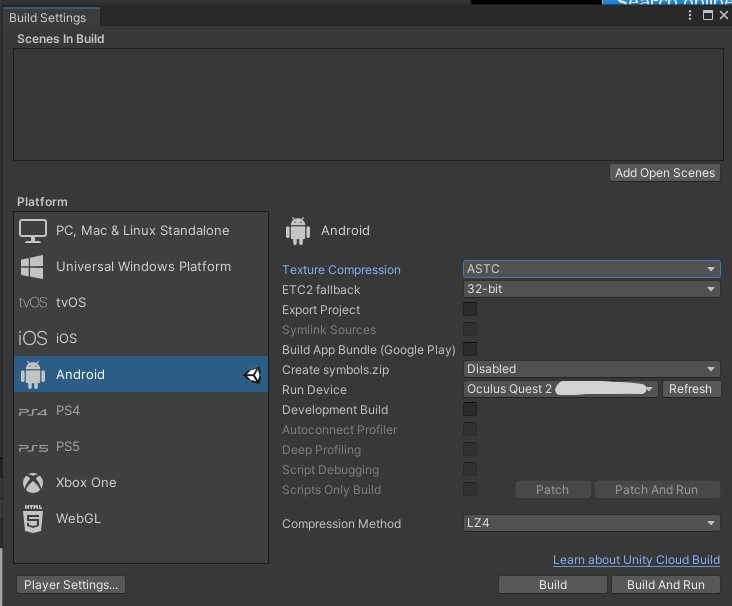Close the Build Settings window
732x606 pixels.
(x=724, y=15)
